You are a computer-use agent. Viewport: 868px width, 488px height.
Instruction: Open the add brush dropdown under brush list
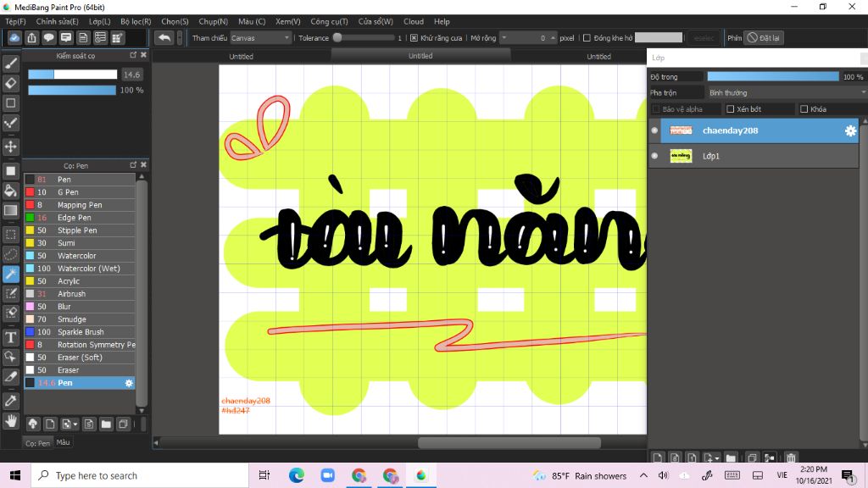tap(70, 424)
